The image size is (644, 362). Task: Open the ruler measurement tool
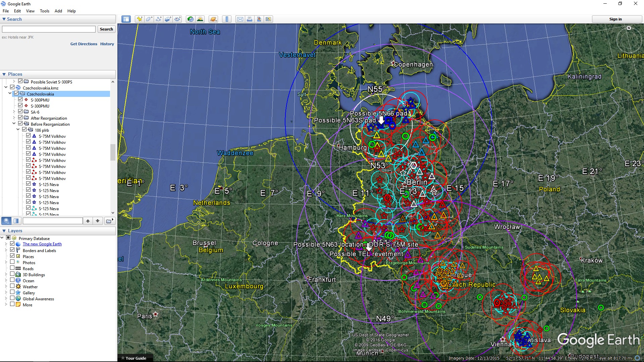[227, 19]
